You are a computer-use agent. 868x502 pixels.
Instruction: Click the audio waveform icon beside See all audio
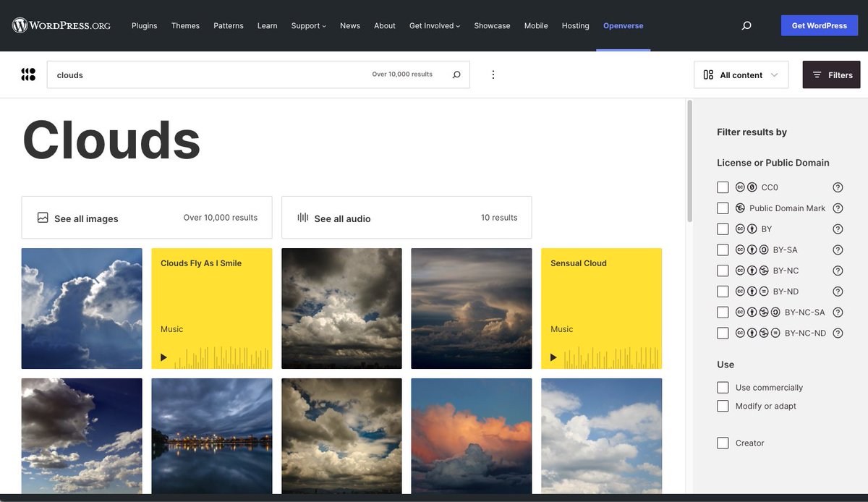coord(302,217)
